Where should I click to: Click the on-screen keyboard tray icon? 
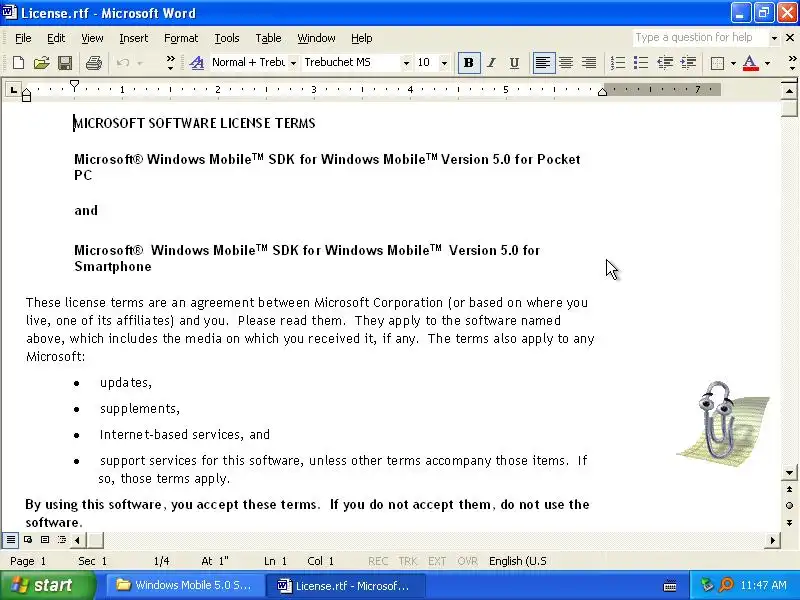click(670, 585)
